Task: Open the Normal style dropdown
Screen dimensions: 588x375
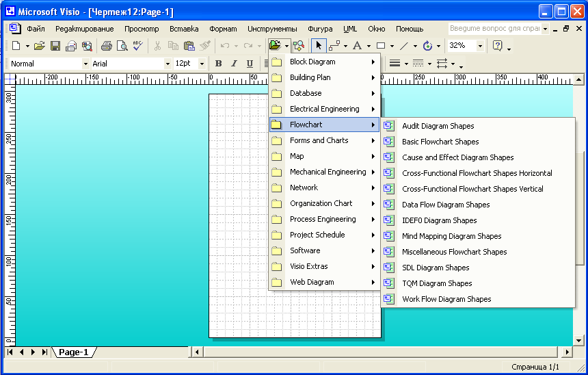Action: 85,64
